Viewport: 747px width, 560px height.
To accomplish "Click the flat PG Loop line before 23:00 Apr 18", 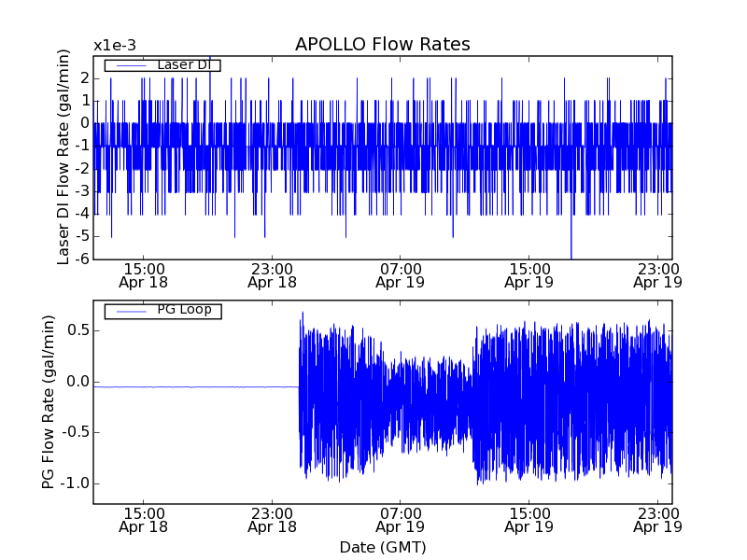I will 196,386.
